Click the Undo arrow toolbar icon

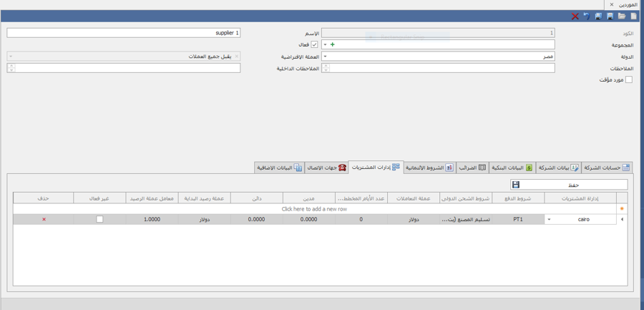click(x=587, y=16)
